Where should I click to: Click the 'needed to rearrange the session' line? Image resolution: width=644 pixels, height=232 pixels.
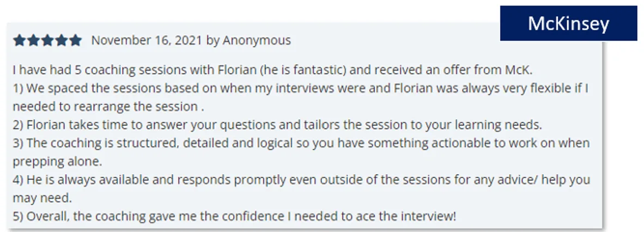(x=108, y=107)
